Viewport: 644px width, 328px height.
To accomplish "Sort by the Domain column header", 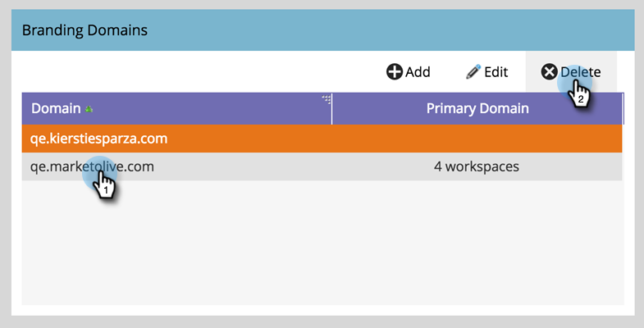I will 56,108.
